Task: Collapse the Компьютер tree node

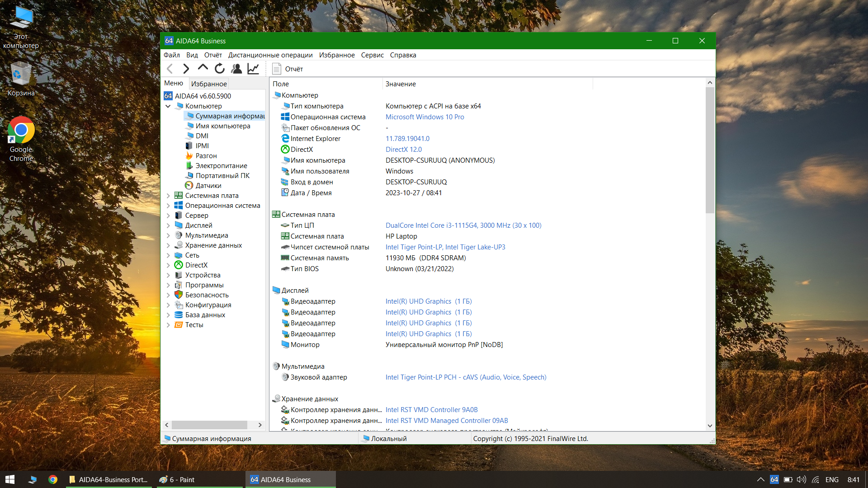Action: pos(168,106)
